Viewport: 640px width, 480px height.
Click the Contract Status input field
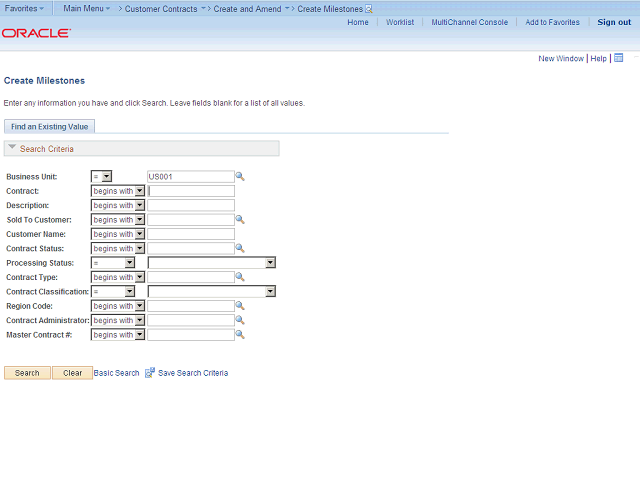click(191, 248)
